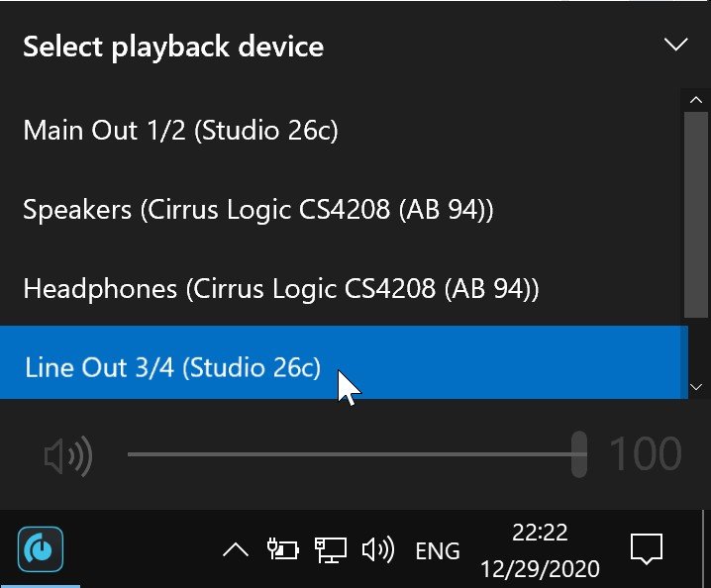Collapse the Select playback device list
This screenshot has width=711, height=588.
tap(675, 45)
